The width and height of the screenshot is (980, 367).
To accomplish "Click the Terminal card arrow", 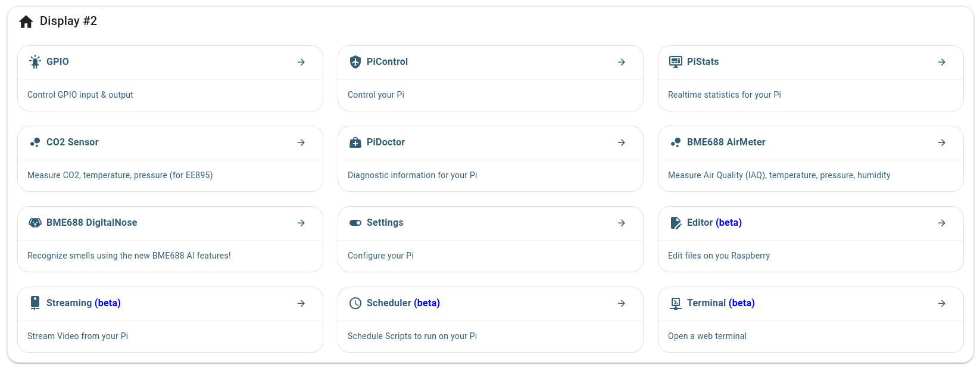I will 942,303.
